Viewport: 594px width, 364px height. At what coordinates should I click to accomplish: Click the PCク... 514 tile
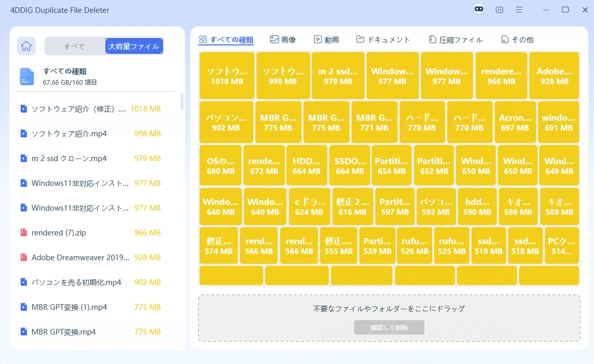click(562, 245)
